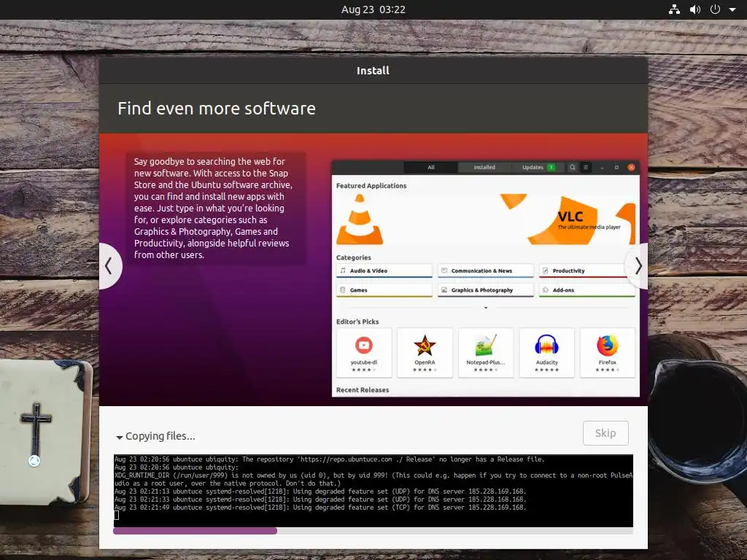Open the Add-ons category
Viewport: 747px width, 560px height.
pyautogui.click(x=587, y=290)
